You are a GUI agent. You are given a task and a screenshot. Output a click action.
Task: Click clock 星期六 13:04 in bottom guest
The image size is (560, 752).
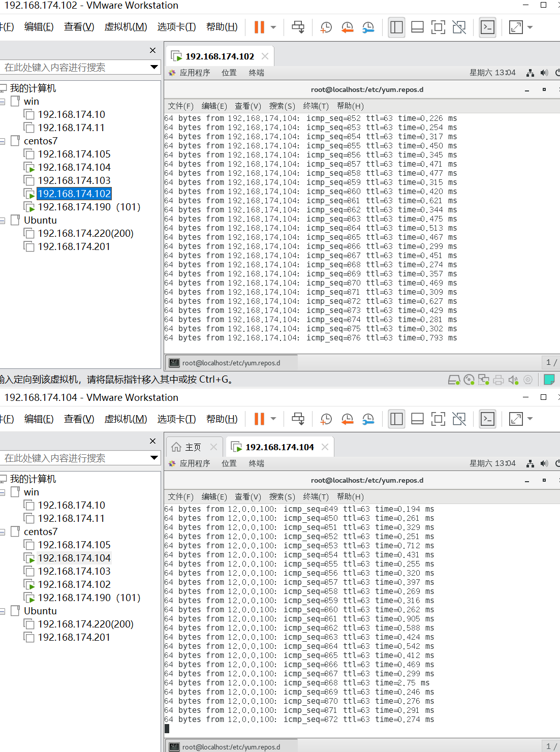point(492,463)
